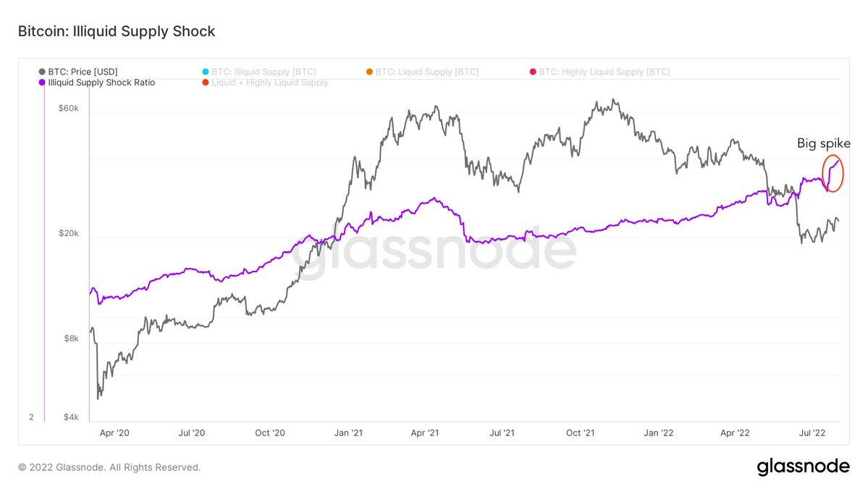Toggle the Liquid + Highly Liquid Supply series
The height and width of the screenshot is (489, 868).
click(x=269, y=83)
